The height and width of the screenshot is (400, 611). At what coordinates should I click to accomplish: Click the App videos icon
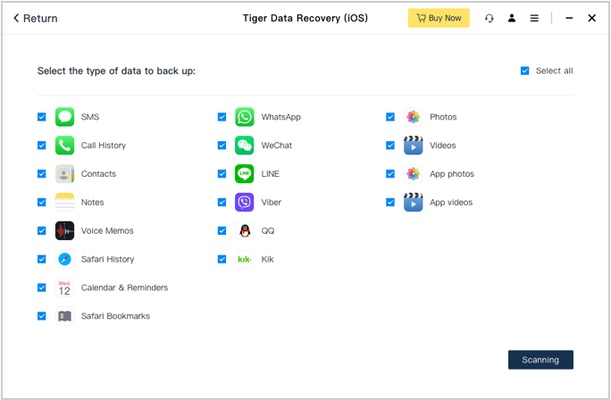[x=413, y=202]
